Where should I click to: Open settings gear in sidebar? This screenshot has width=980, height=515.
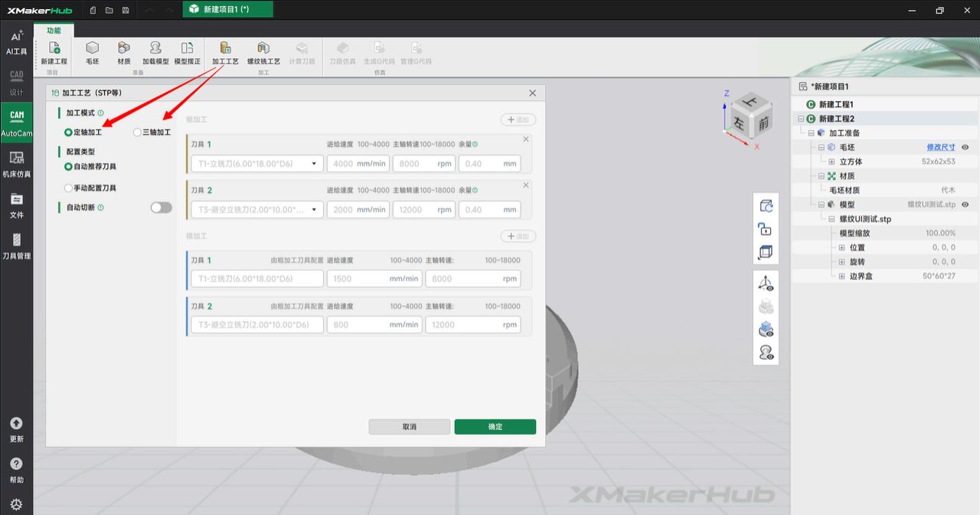[x=16, y=504]
